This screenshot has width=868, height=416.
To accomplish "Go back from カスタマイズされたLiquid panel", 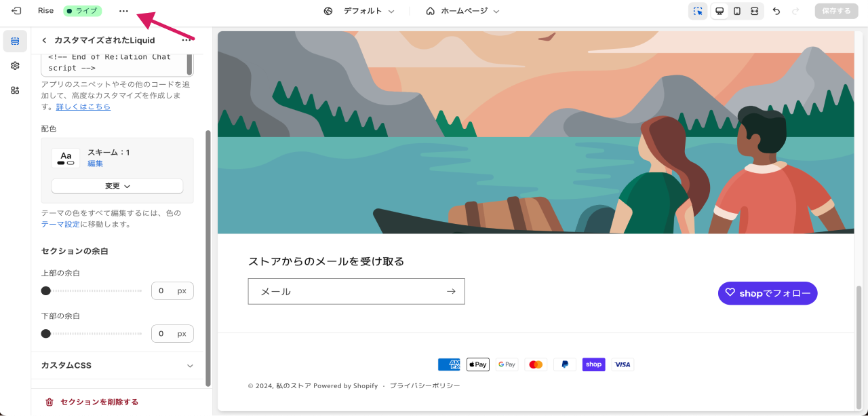I will (x=45, y=41).
